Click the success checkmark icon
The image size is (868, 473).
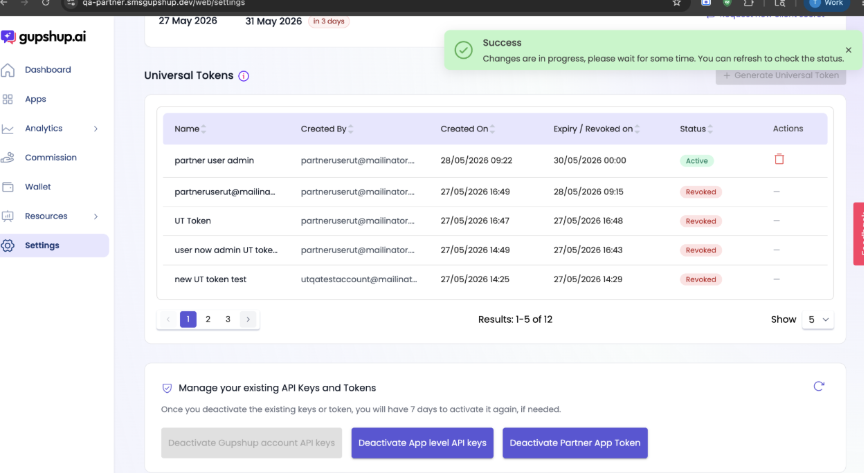[463, 50]
